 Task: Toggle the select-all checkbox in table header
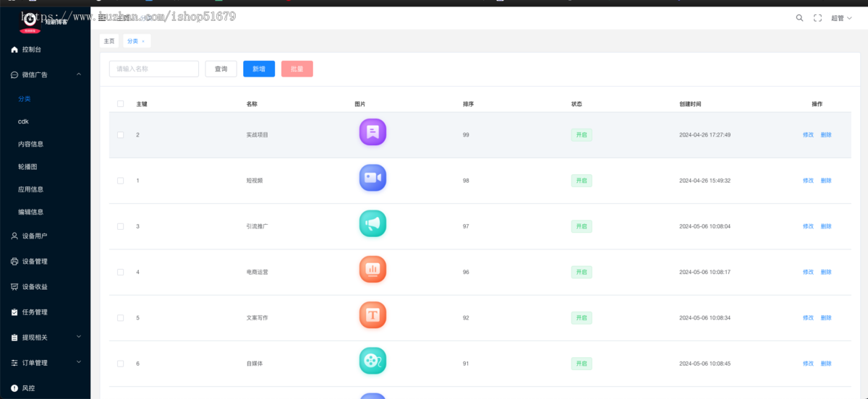120,104
